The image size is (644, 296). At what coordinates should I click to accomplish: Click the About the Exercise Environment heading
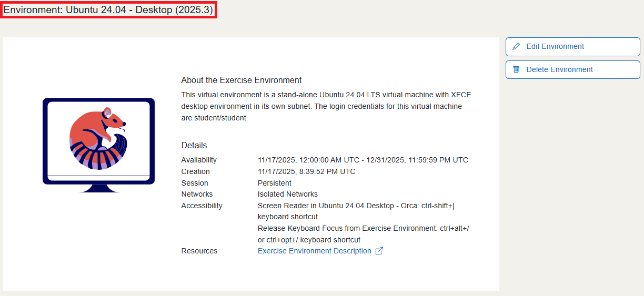click(241, 80)
